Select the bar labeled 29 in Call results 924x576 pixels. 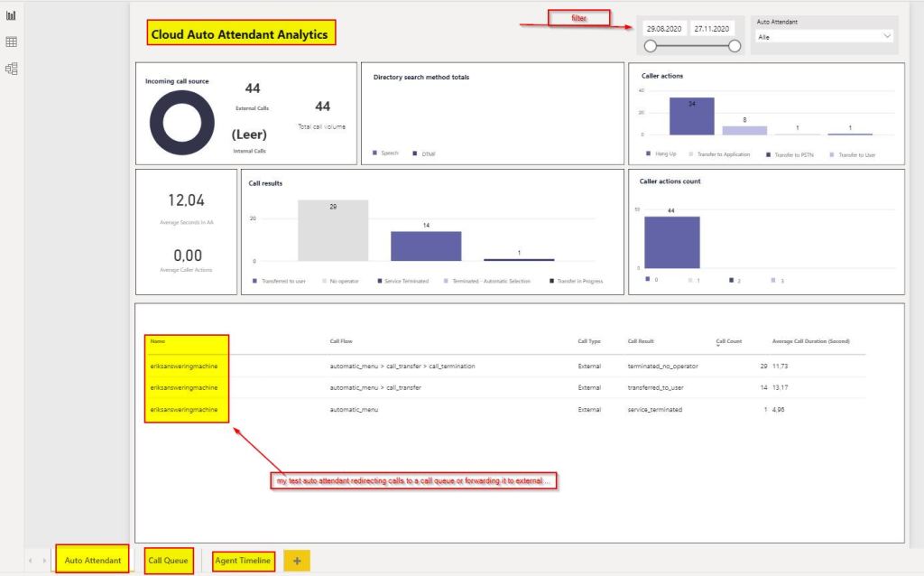(333, 230)
